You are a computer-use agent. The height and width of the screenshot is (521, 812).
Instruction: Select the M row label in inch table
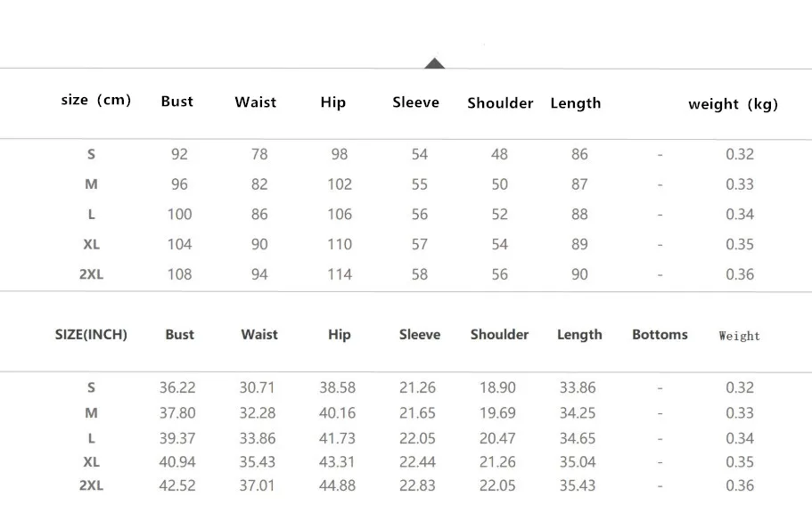pos(91,413)
